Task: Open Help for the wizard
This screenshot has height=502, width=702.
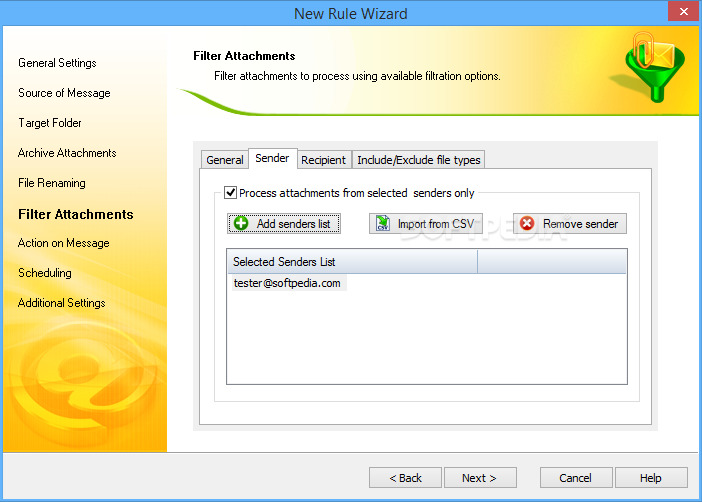Action: tap(651, 478)
